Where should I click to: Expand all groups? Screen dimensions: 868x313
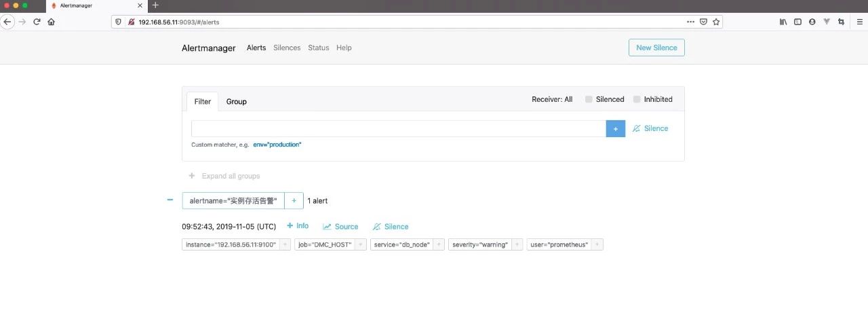click(x=224, y=176)
